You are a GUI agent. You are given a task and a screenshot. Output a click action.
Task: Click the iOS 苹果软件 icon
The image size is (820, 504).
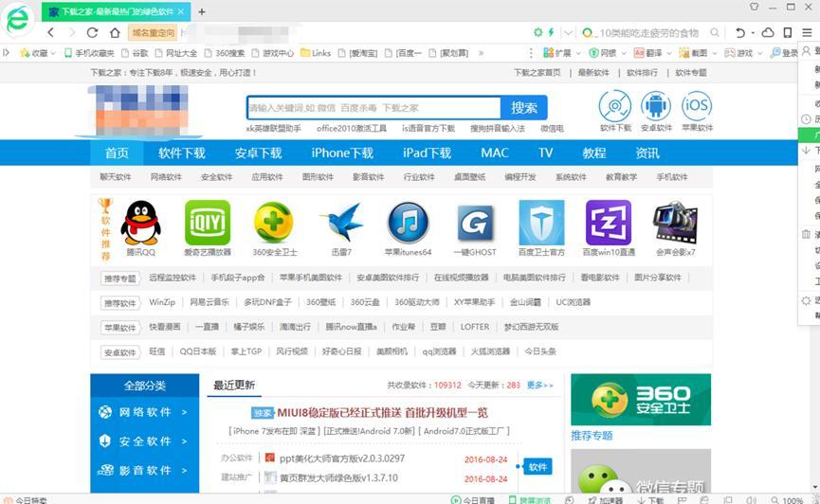(x=697, y=106)
